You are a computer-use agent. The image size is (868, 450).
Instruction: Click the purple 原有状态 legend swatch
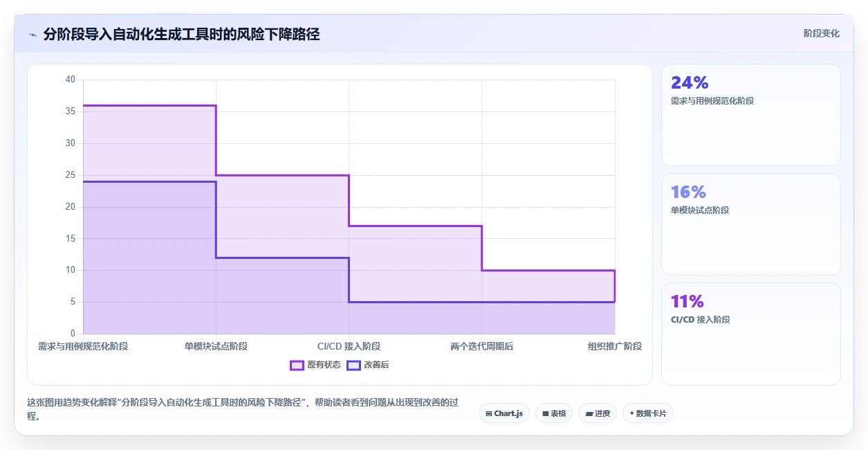297,365
